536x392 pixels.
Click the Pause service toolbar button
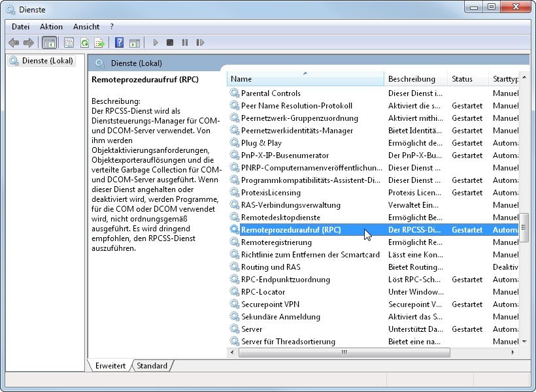[185, 42]
